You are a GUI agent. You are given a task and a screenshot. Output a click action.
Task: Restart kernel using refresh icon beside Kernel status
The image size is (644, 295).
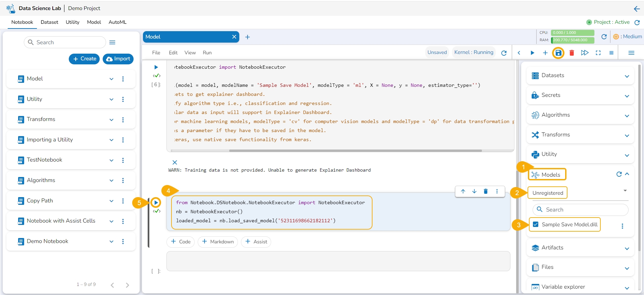click(x=504, y=53)
